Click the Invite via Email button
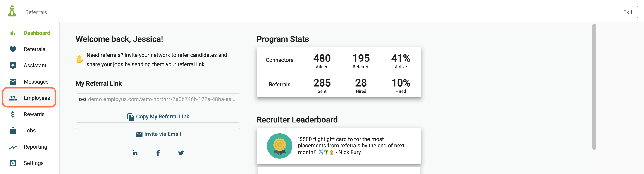644x174 pixels. tap(158, 134)
